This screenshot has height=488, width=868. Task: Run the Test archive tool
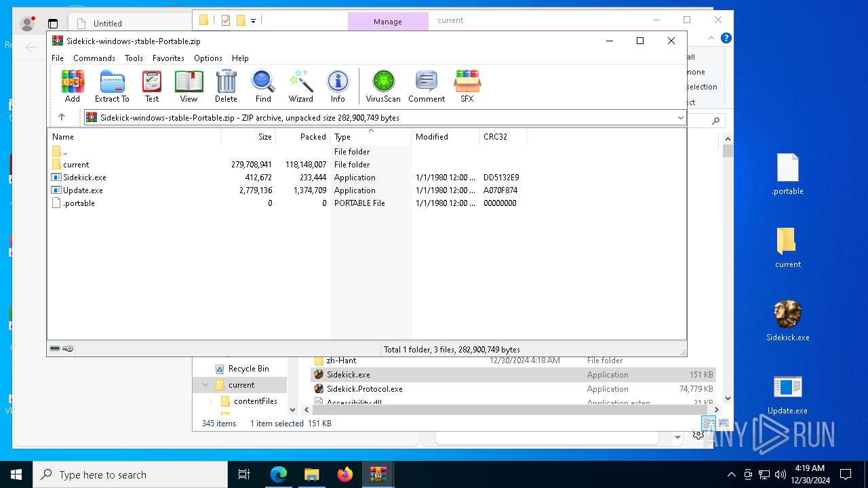[x=152, y=86]
